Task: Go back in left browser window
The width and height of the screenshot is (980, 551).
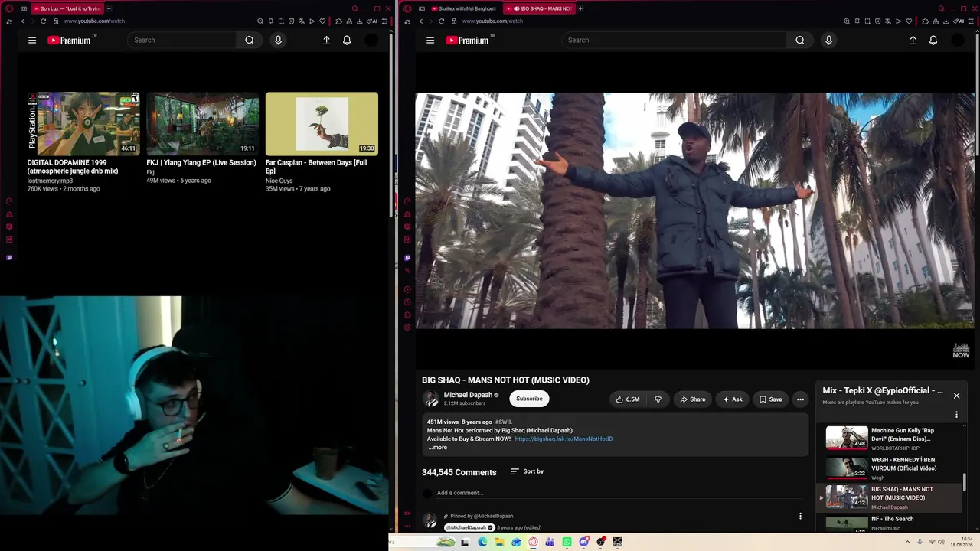Action: 23,21
